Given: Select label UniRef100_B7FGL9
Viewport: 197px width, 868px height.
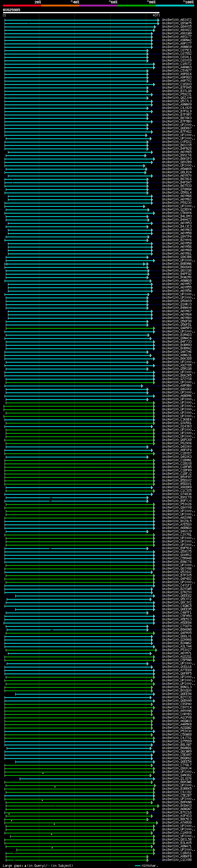Looking at the screenshot, I should (176, 111).
